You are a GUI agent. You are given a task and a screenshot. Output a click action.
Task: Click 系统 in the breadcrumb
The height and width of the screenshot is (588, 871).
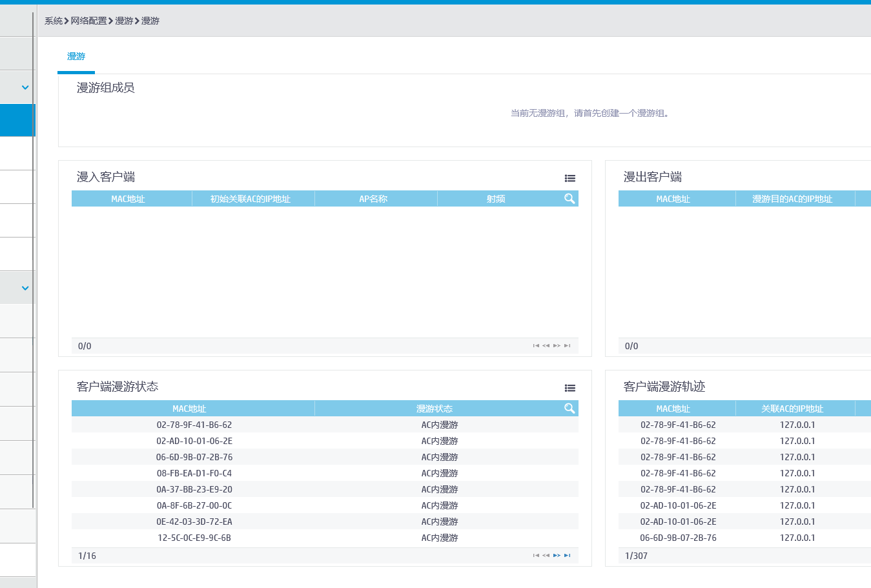(x=53, y=21)
